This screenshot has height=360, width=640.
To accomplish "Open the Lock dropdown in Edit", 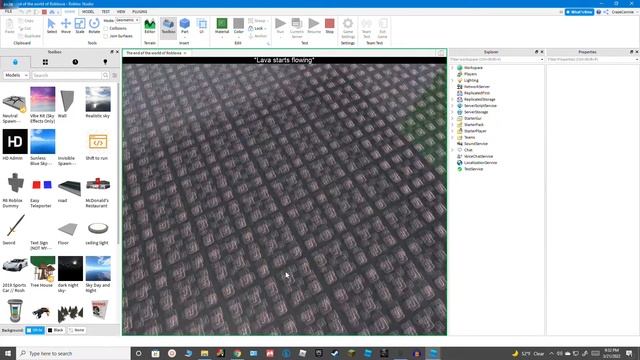I will click(258, 29).
